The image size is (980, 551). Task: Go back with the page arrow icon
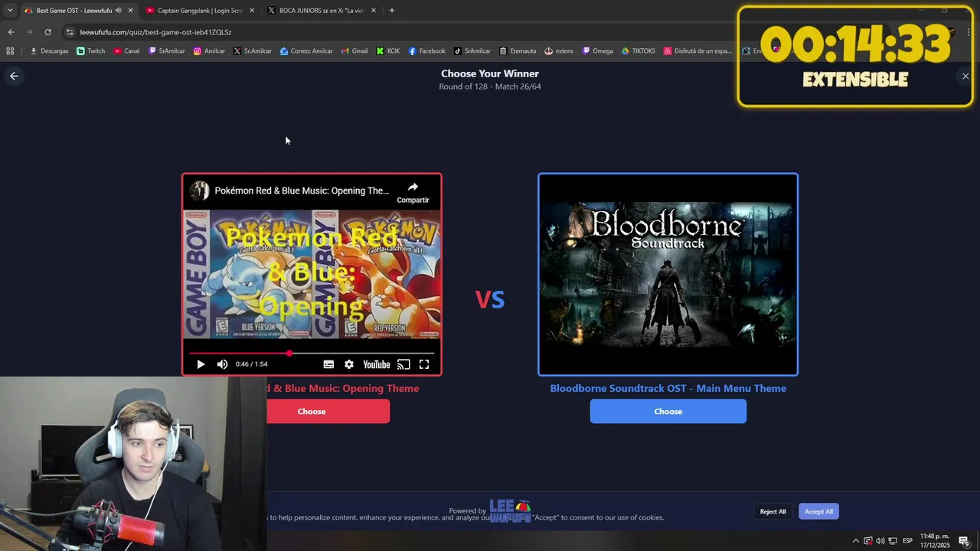[14, 76]
